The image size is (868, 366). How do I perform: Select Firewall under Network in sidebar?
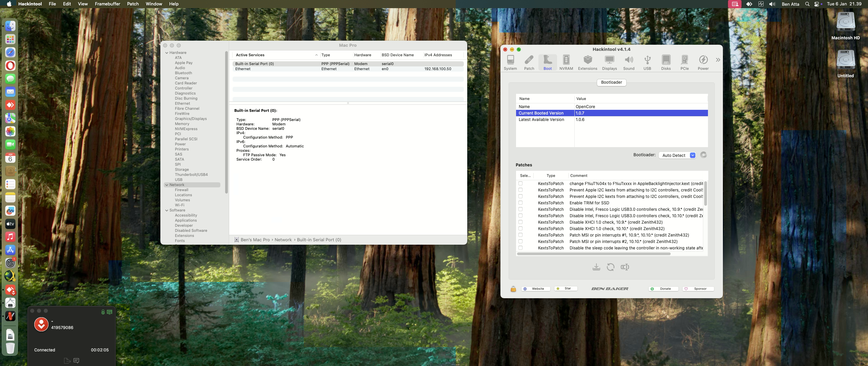[182, 190]
